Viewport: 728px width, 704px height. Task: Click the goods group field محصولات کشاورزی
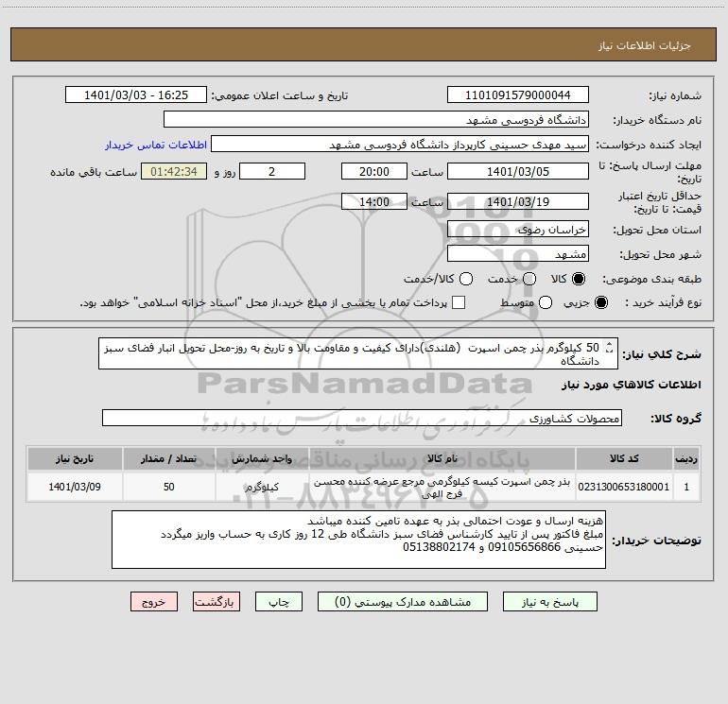362,418
